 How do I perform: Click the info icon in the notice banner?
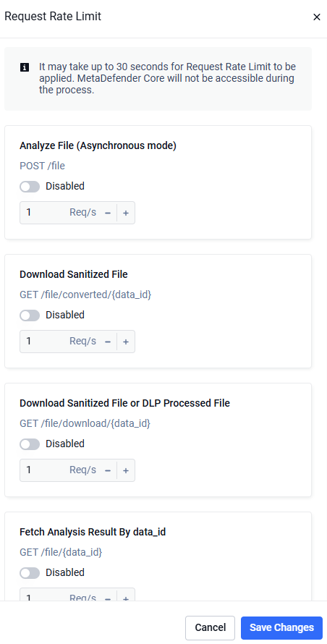25,67
